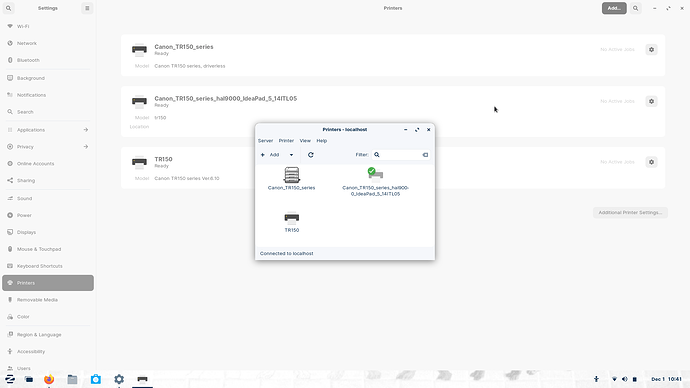Open the Zorin start menu
The width and height of the screenshot is (690, 388).
pos(10,379)
